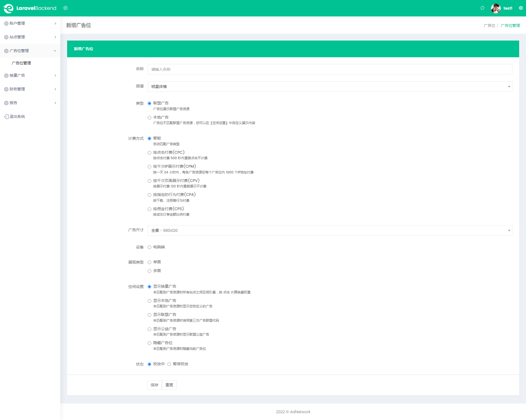
Task: Click the 广告位管理 breadcrumb link
Action: point(510,25)
